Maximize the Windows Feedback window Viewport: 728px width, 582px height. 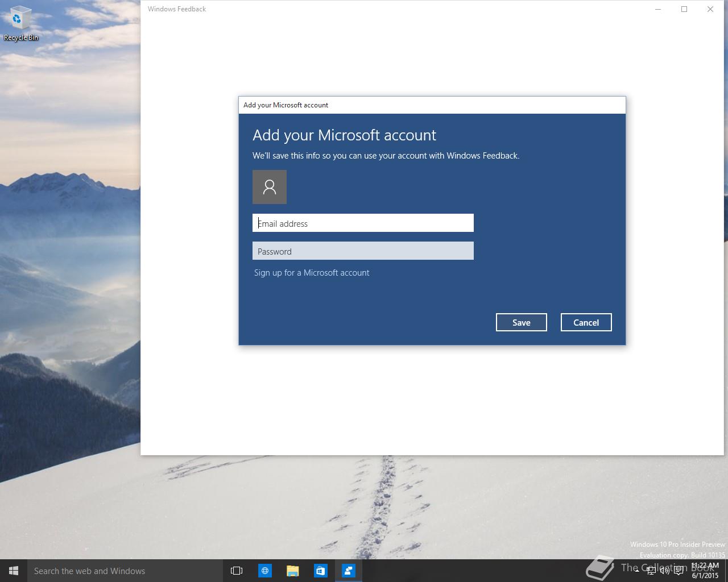tap(684, 9)
